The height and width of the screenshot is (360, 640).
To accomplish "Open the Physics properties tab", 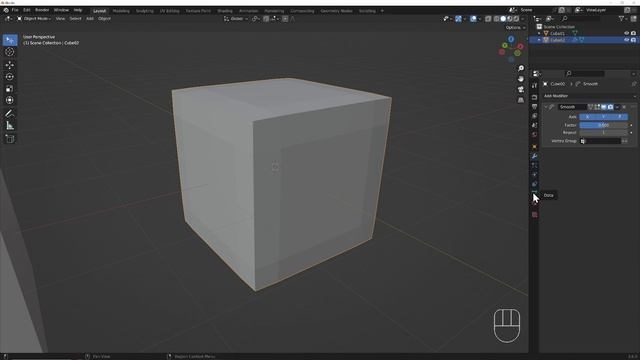I will tap(535, 175).
